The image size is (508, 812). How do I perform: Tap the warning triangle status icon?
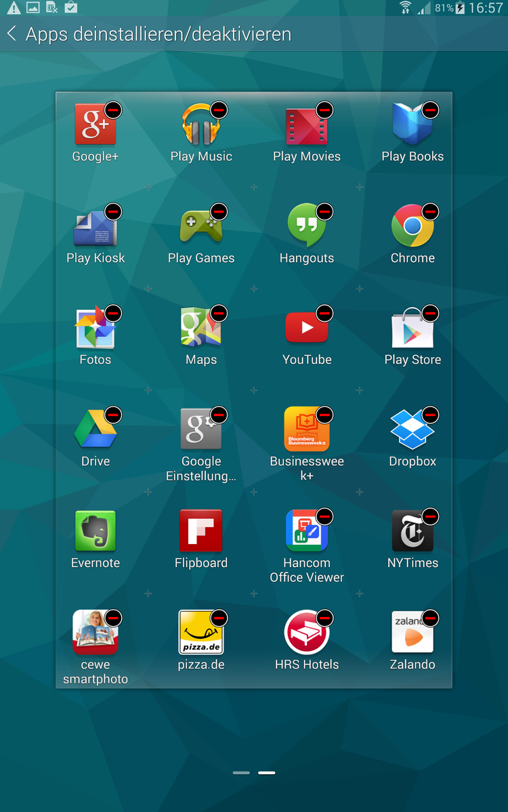coord(13,8)
